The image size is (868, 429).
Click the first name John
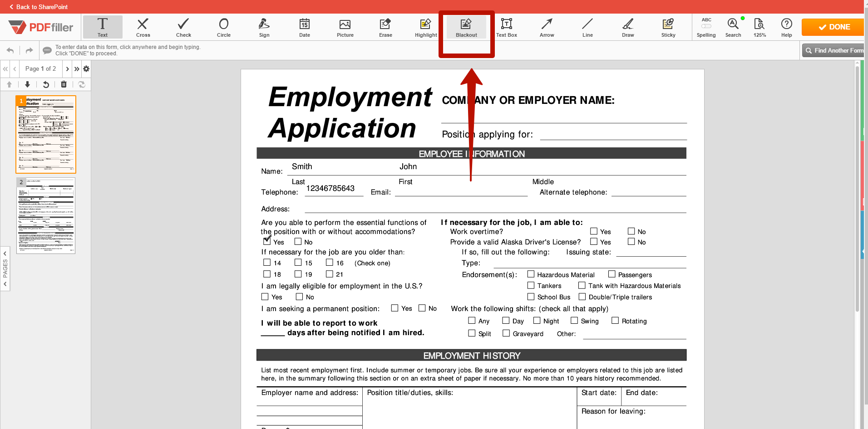tap(408, 166)
